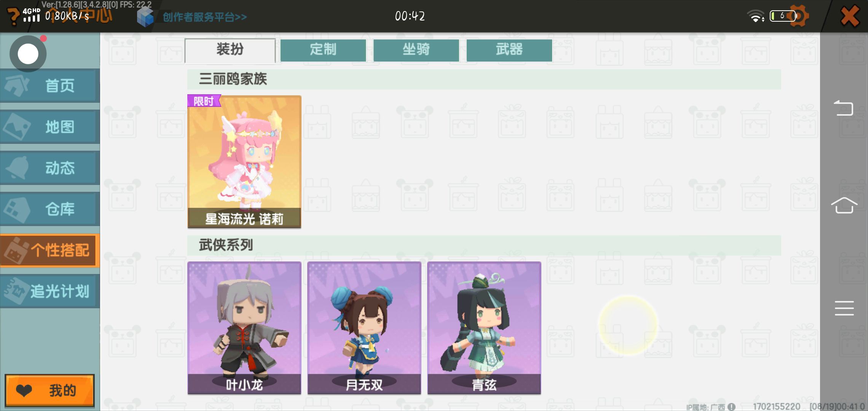Select the 月无双 character card

[364, 328]
